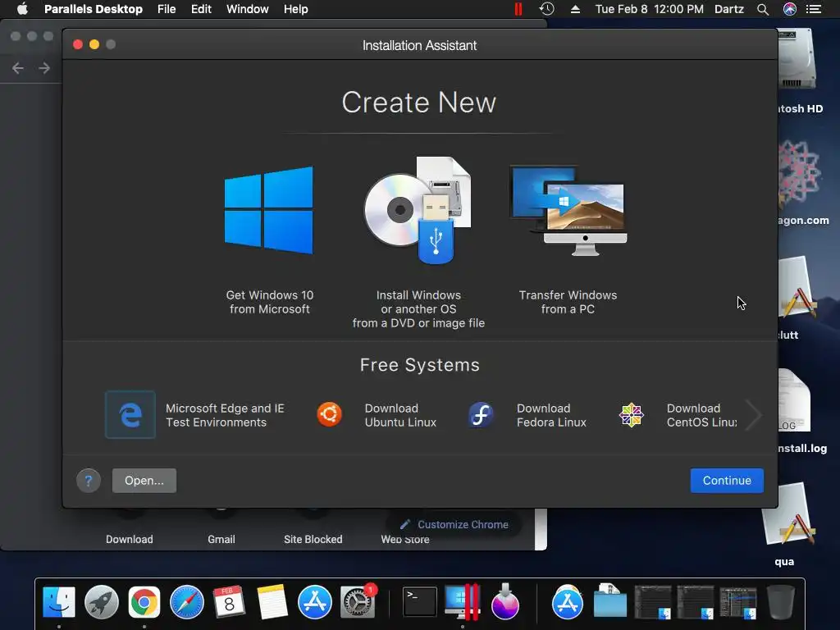840x630 pixels.
Task: Open the help question mark button
Action: pyautogui.click(x=89, y=481)
